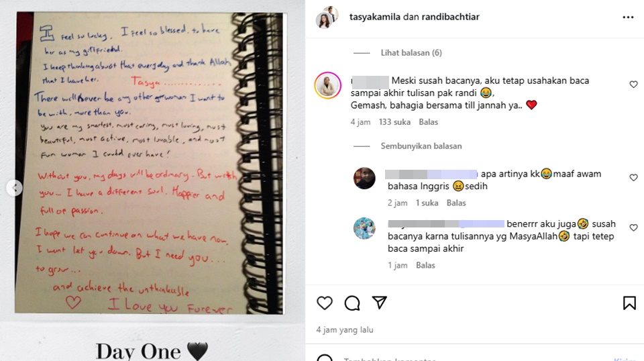Open comment bubble icon below comments

(x=352, y=303)
